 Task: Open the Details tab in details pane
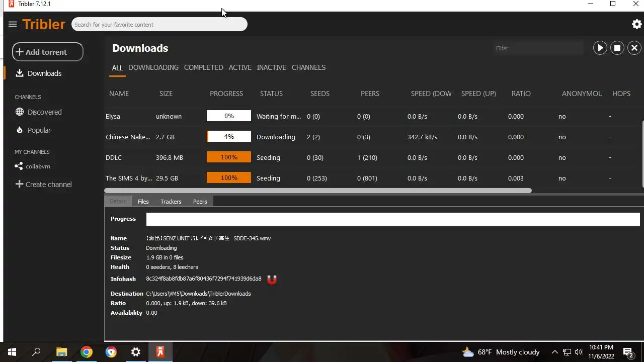(118, 201)
